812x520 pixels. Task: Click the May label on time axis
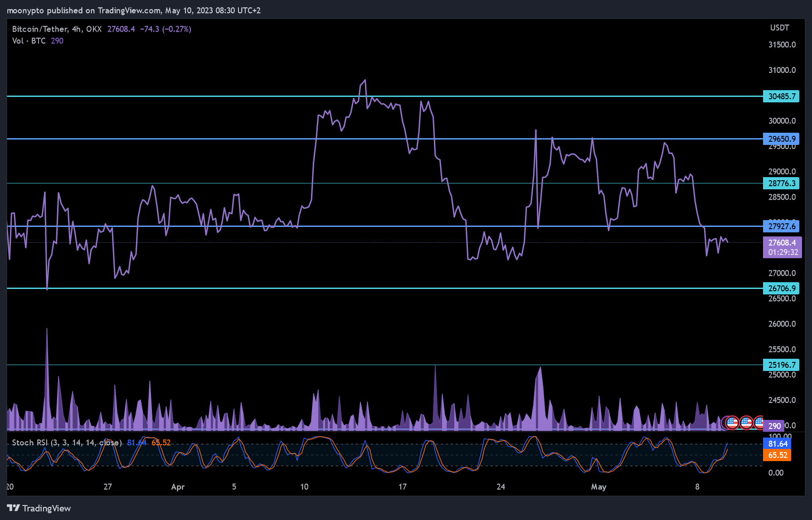(x=598, y=487)
